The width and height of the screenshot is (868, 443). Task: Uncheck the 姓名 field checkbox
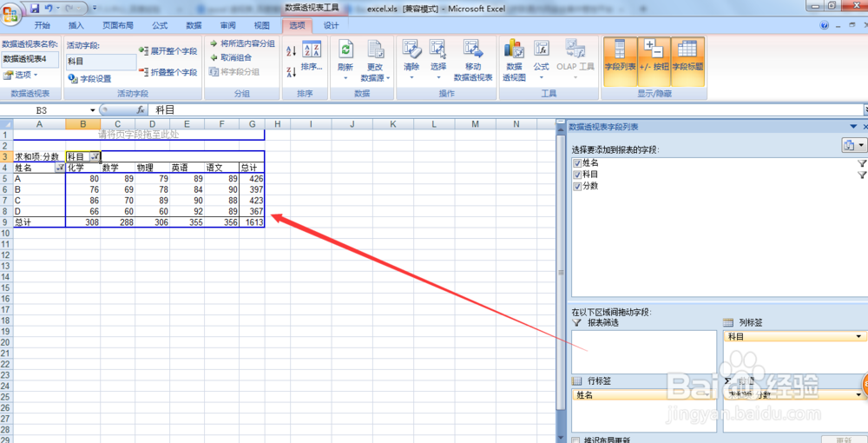coord(578,163)
